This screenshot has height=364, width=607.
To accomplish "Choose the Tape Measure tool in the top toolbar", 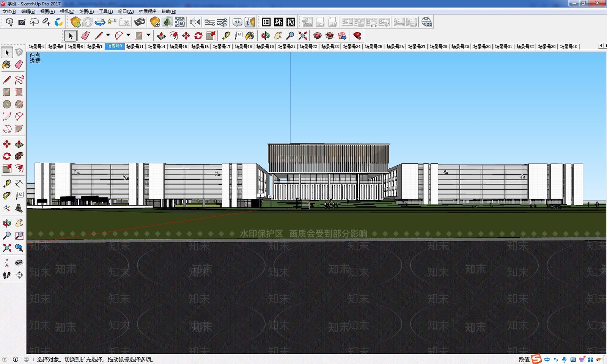I will click(226, 36).
